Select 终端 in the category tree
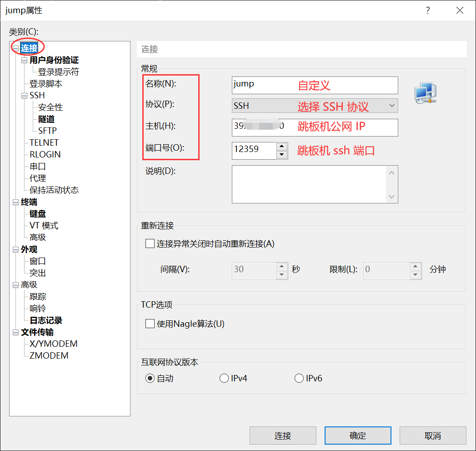The width and height of the screenshot is (476, 451). coord(29,202)
